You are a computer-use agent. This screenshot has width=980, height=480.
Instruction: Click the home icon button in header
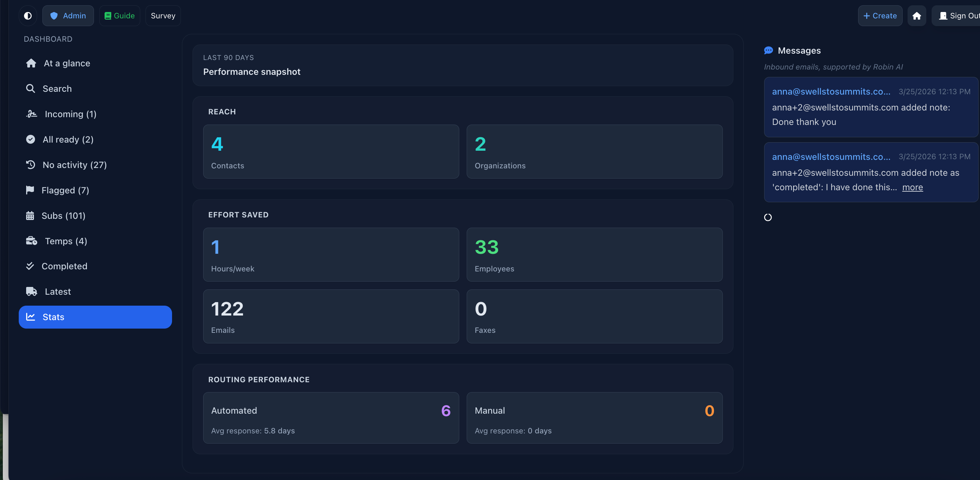[x=916, y=16]
